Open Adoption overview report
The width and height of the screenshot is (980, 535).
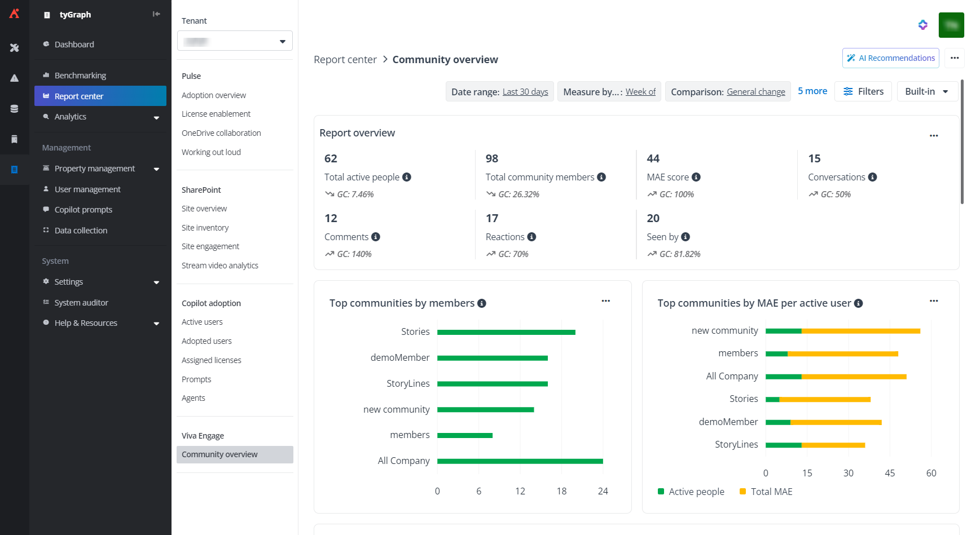[x=214, y=95]
